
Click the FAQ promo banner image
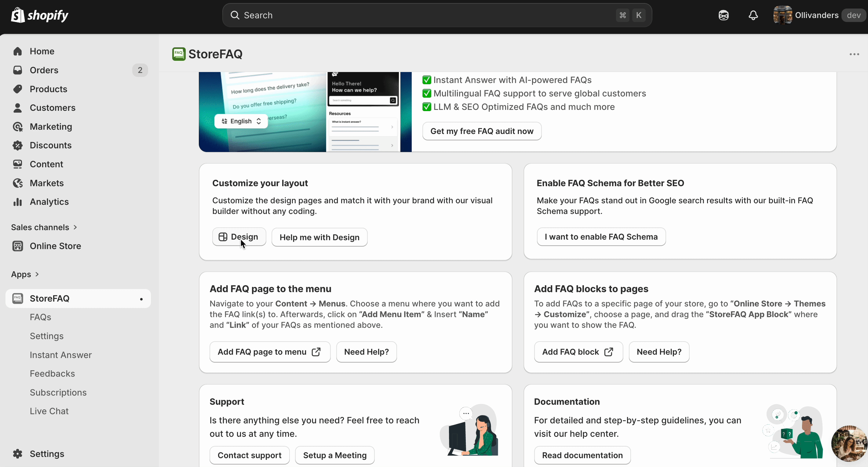(x=305, y=112)
